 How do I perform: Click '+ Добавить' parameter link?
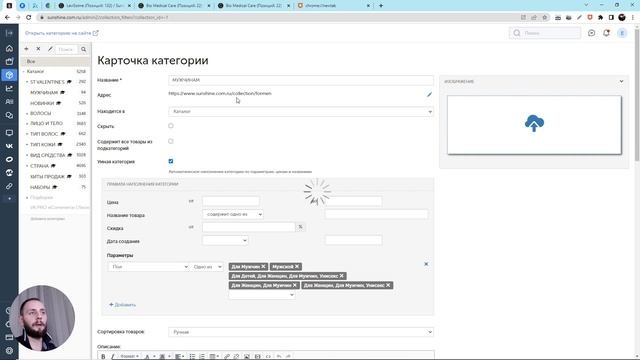tap(122, 305)
